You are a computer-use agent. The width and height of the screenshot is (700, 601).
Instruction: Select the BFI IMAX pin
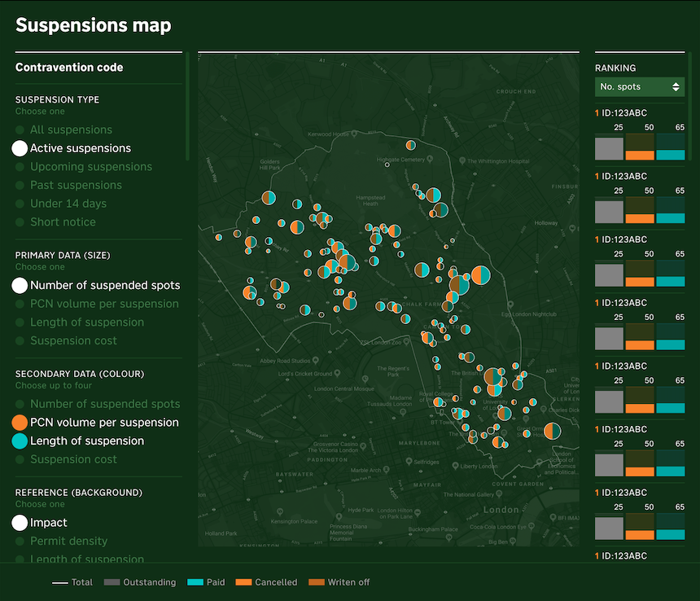(553, 517)
